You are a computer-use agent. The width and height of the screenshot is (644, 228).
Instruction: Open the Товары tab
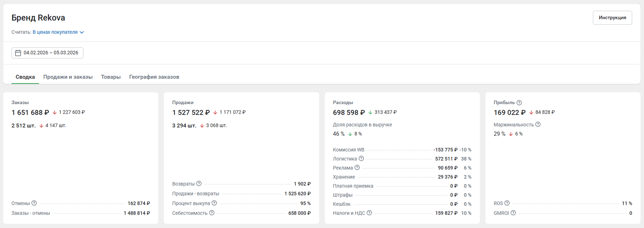111,77
